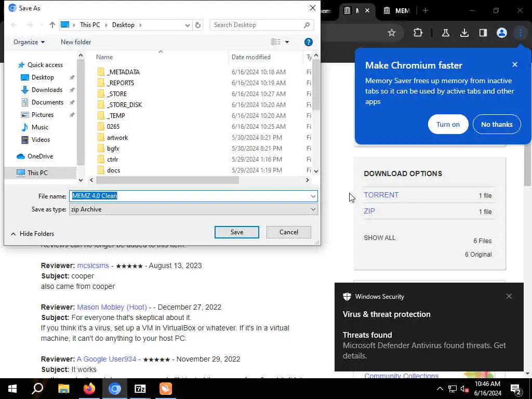Open Mason Mobley (Hoot) profile

coord(112,307)
